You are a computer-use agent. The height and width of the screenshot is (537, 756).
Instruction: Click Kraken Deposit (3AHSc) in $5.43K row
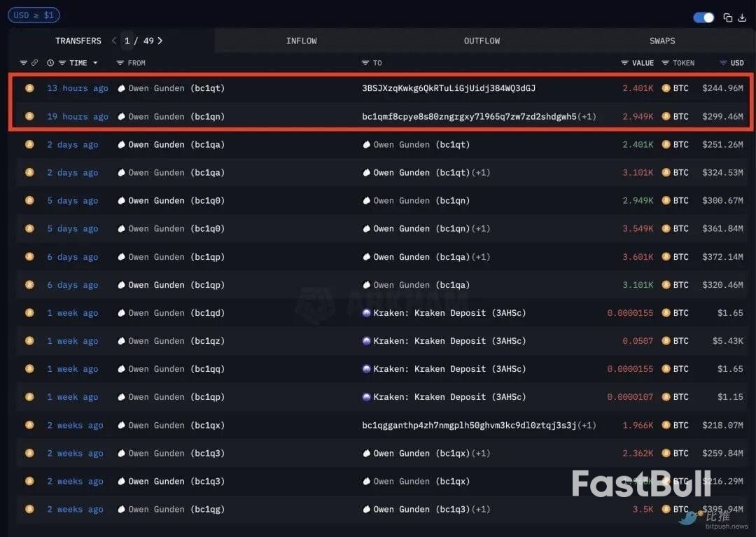pos(449,341)
